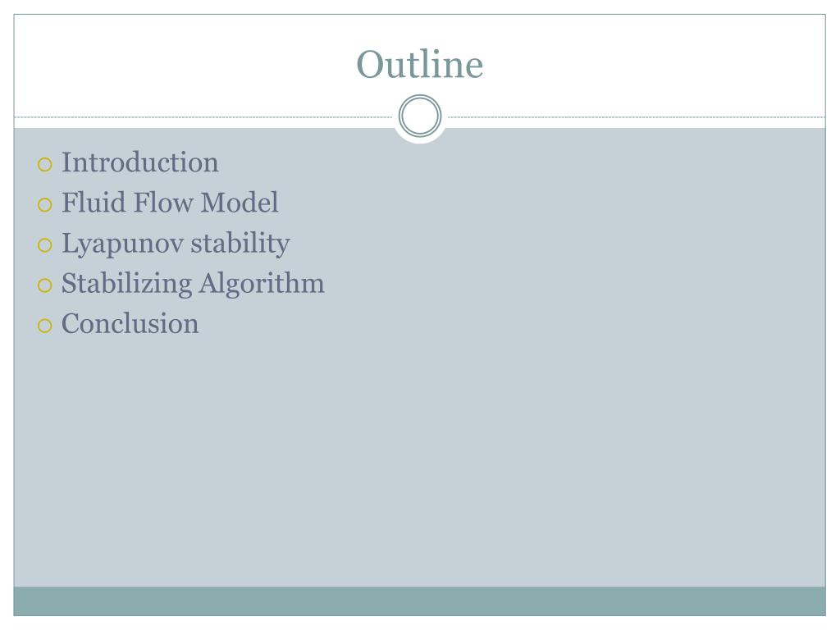Select the Fluid Flow Model outline item
The height and width of the screenshot is (630, 840).
click(170, 203)
